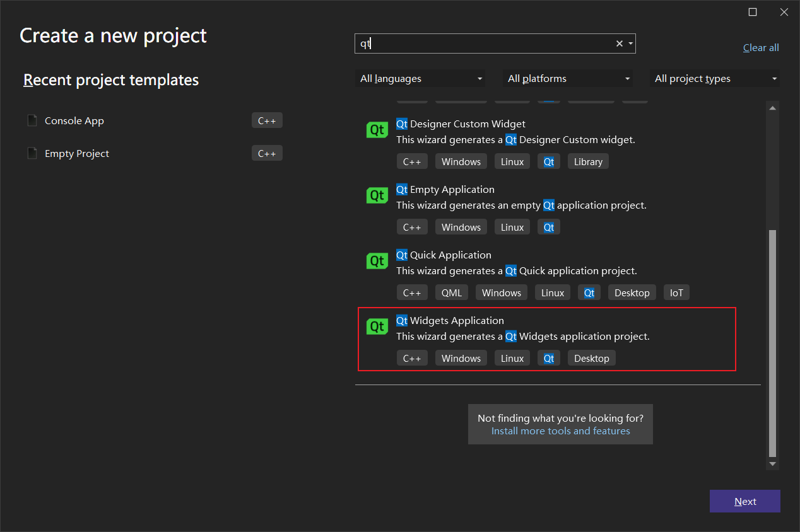Select Console App recent template

click(x=153, y=120)
